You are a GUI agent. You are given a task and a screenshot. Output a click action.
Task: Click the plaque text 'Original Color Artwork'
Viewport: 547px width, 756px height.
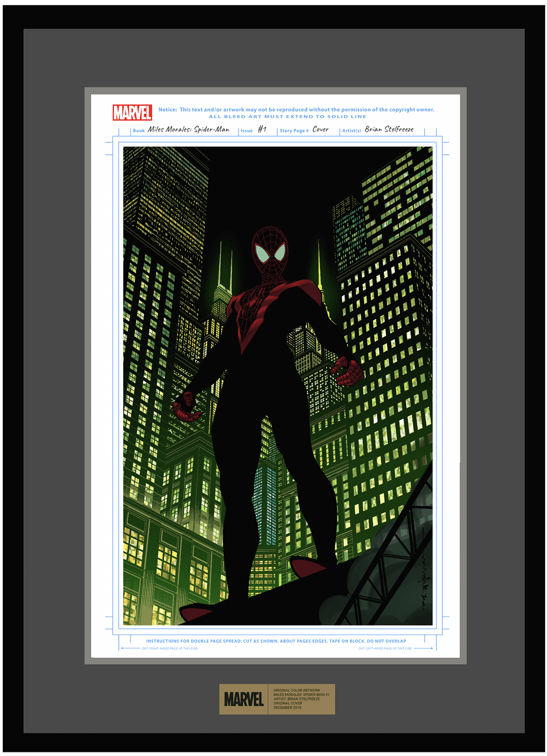tap(297, 690)
